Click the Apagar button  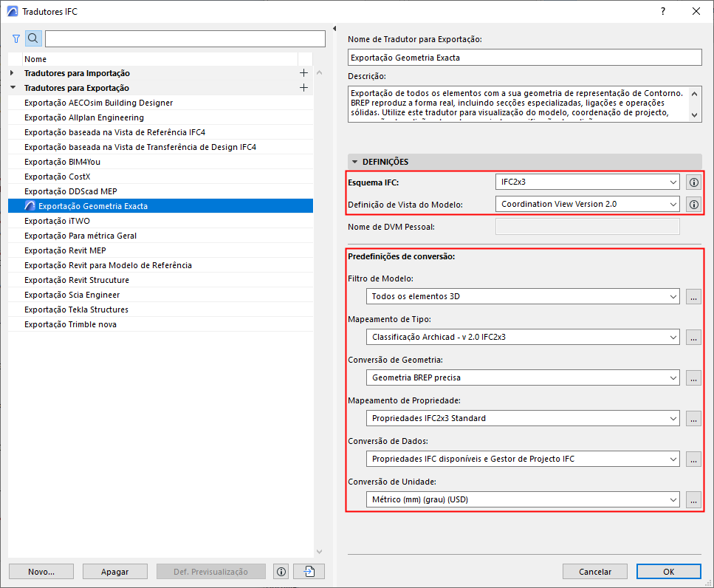(x=114, y=572)
